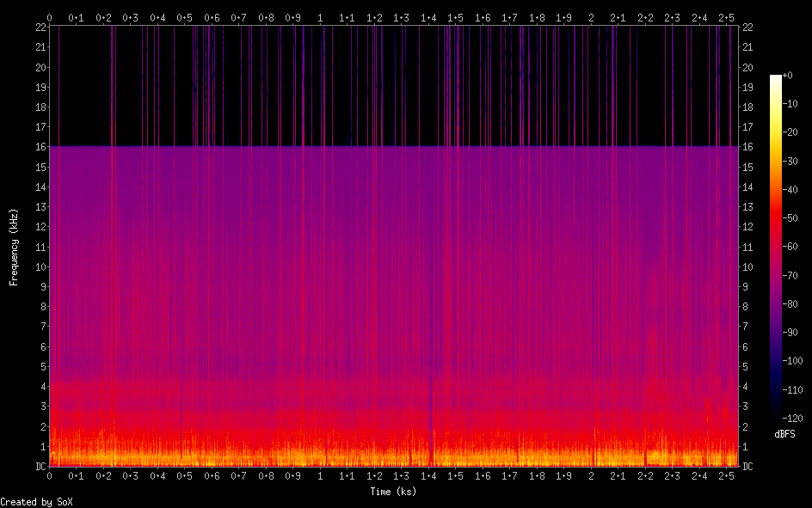Click the "-20" label on the color scale
Image resolution: width=812 pixels, height=508 pixels.
coord(790,132)
